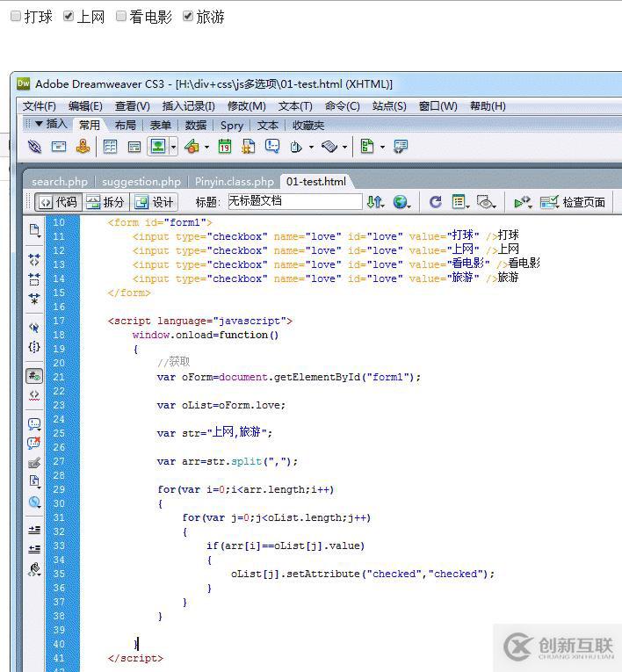
Task: Toggle the 打球 checkbox
Action: click(x=16, y=17)
